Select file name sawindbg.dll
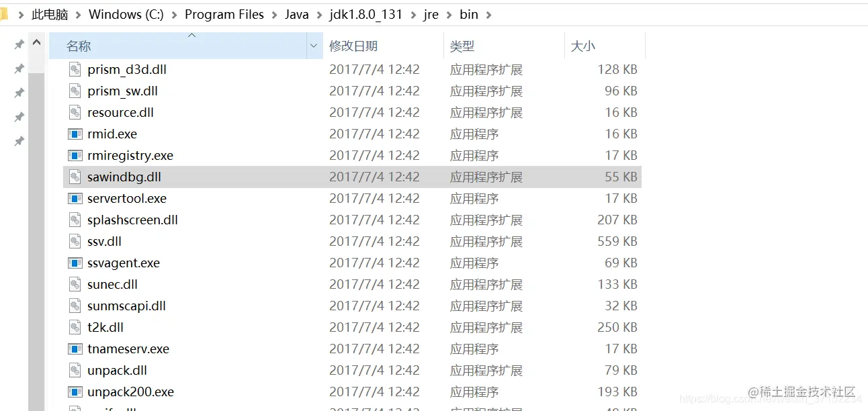This screenshot has height=411, width=868. 124,177
